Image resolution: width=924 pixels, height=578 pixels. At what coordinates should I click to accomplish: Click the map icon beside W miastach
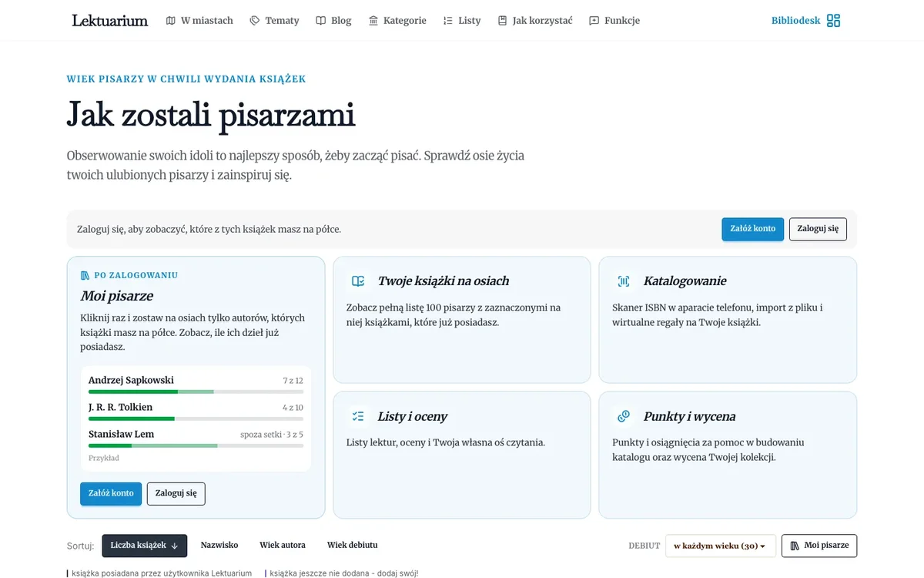pos(171,21)
